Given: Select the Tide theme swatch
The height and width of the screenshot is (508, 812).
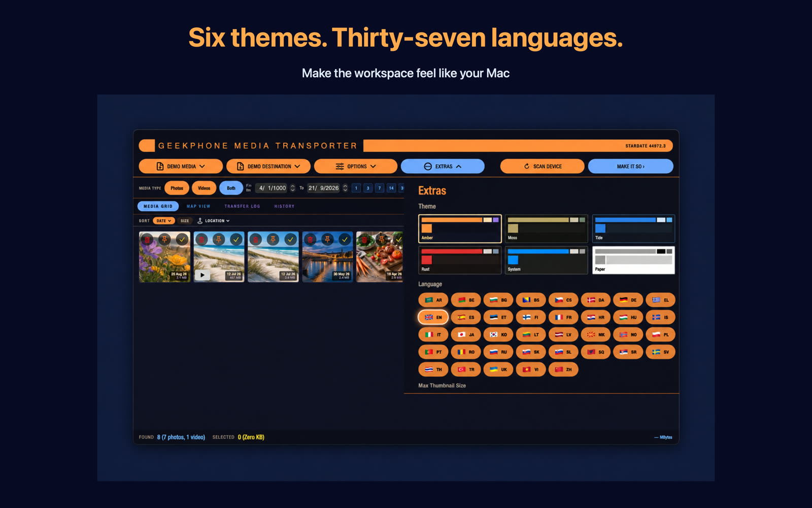Looking at the screenshot, I should coord(633,229).
